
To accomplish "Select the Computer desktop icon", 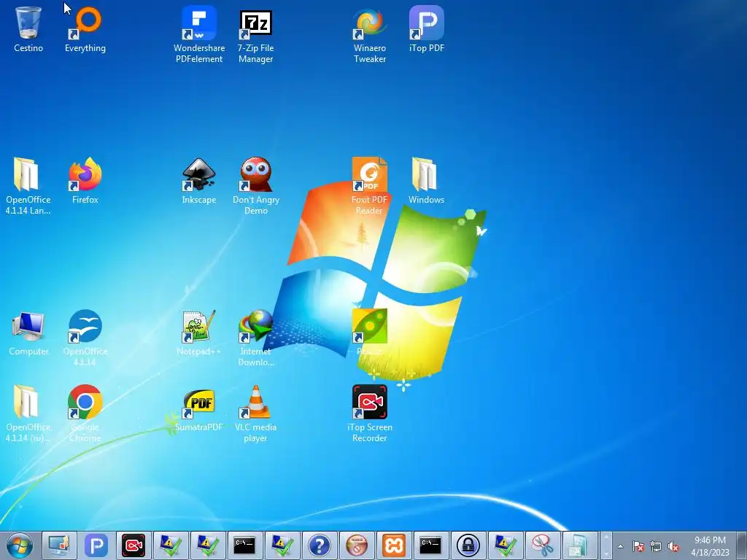I will point(28,332).
